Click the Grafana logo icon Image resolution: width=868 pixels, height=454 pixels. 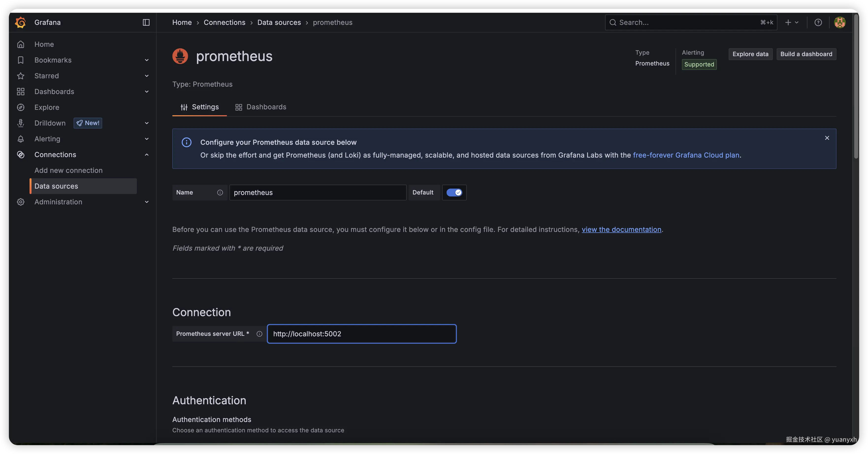tap(20, 22)
